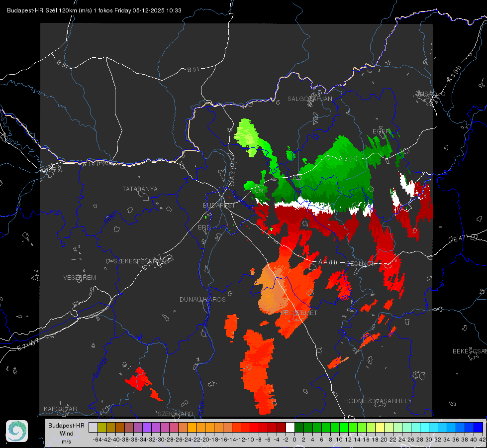487x448 pixels.
Task: Select the SZÉKESFEHÉRVÁR city label
Action: pos(141,261)
